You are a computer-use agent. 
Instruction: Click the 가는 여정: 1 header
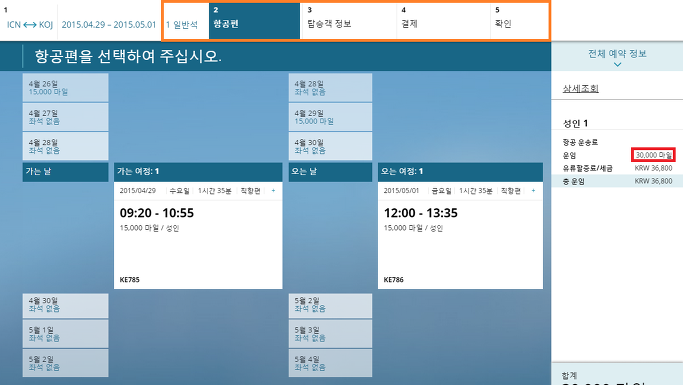pos(198,172)
